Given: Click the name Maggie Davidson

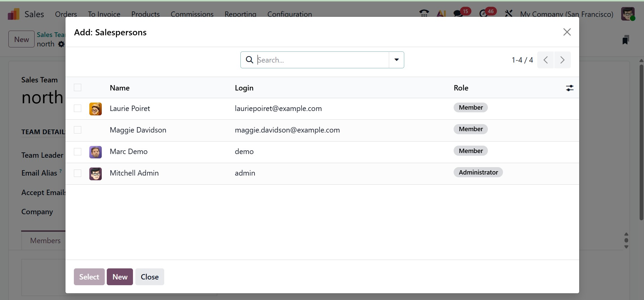Looking at the screenshot, I should 138,130.
